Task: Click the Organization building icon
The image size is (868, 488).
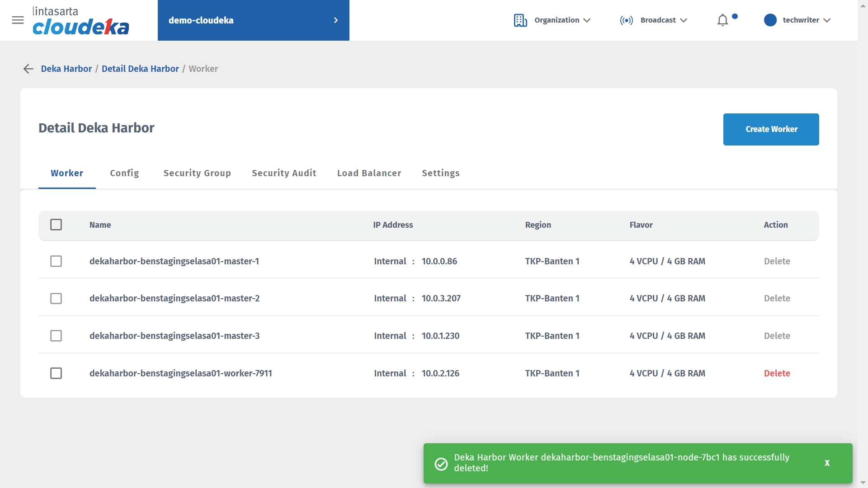Action: pos(520,20)
